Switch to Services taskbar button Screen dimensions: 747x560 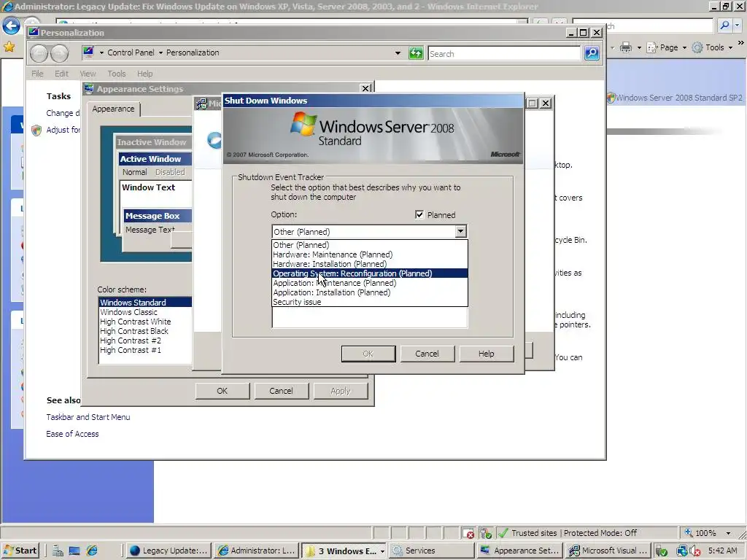click(x=432, y=551)
